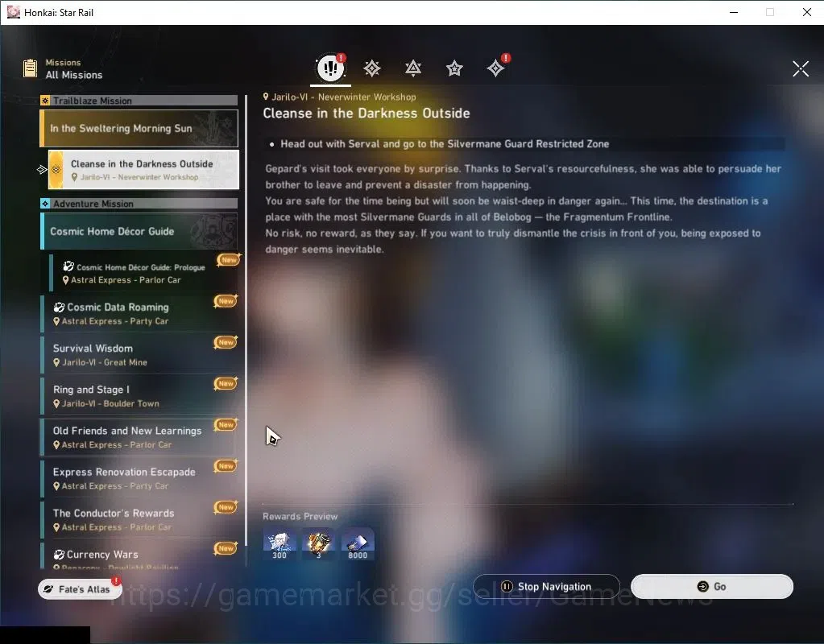Select In the Sweltering Morning Sun mission
Screen dimensions: 824x644
click(x=139, y=128)
